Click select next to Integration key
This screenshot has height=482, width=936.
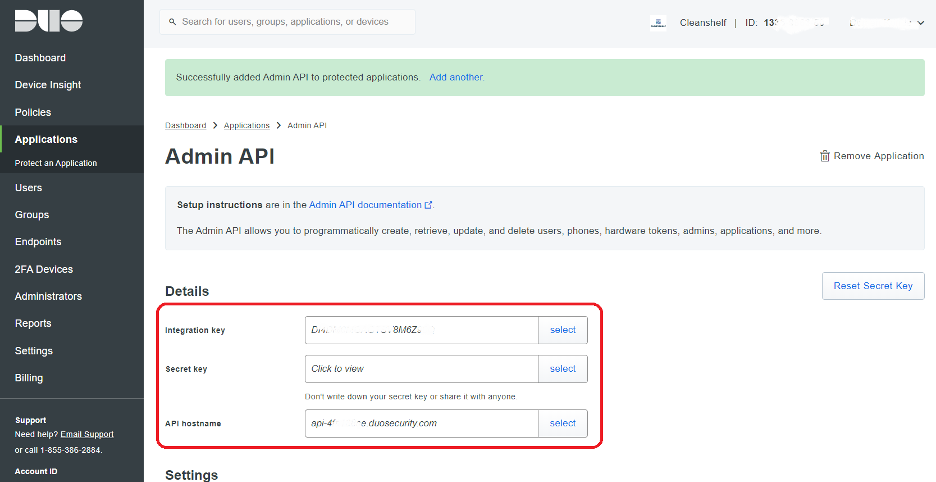pyautogui.click(x=563, y=330)
